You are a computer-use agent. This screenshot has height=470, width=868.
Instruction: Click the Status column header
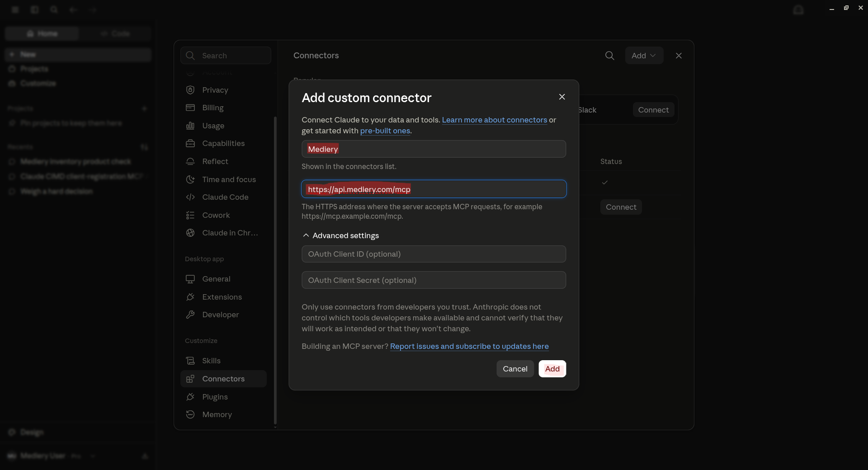tap(611, 161)
